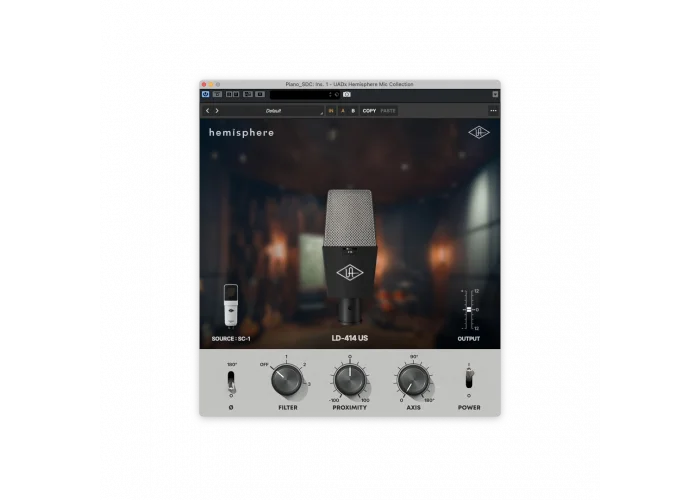Click the large LD-414 microphone image
Screen dimensions: 700x500
tap(350, 257)
